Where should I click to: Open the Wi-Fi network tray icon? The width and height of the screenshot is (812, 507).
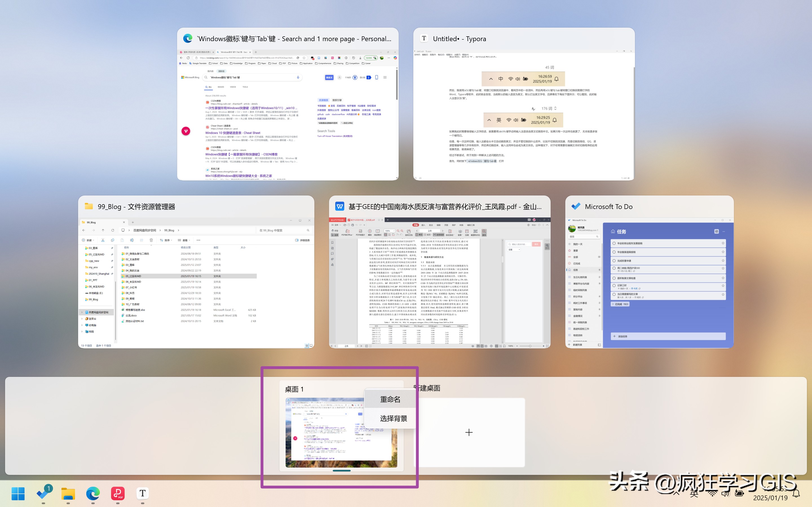click(x=712, y=493)
